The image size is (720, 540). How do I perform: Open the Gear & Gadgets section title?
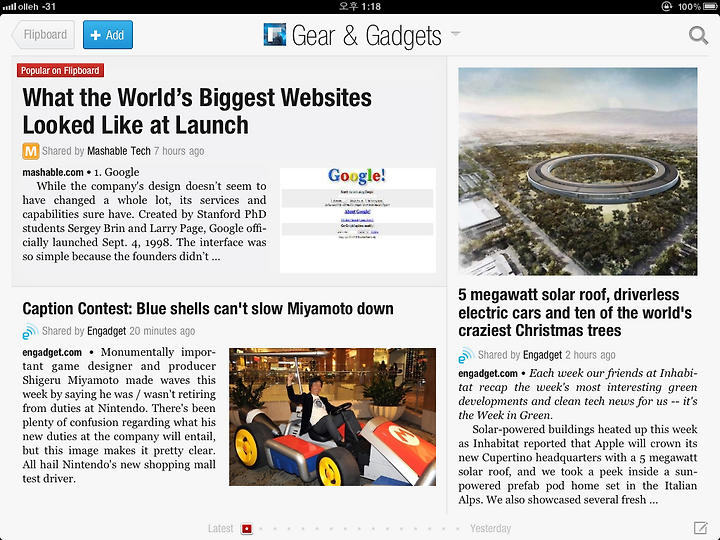pos(366,36)
